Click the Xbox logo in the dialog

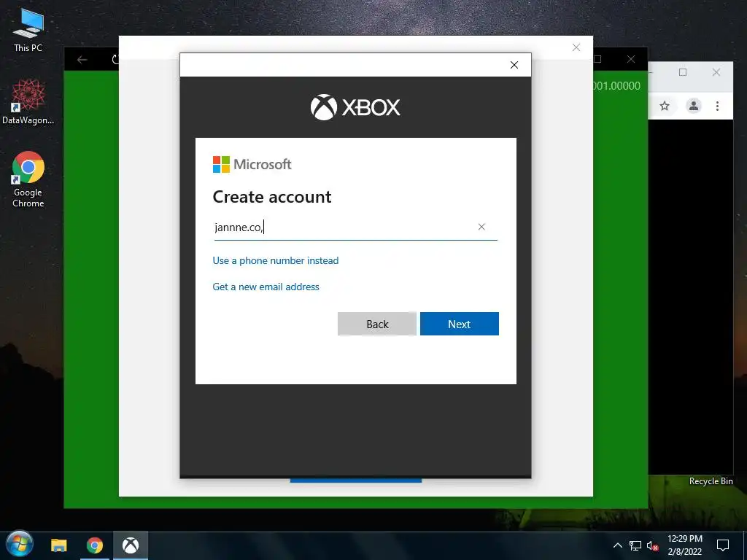(x=355, y=107)
